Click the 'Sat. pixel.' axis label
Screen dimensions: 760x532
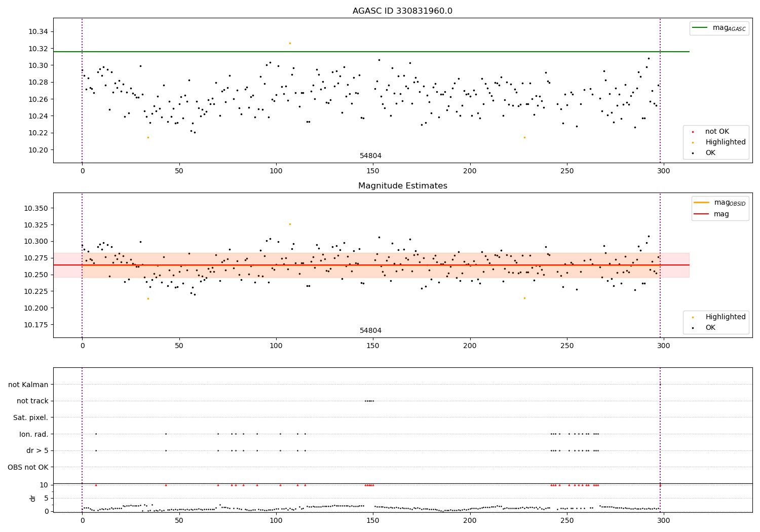(31, 417)
